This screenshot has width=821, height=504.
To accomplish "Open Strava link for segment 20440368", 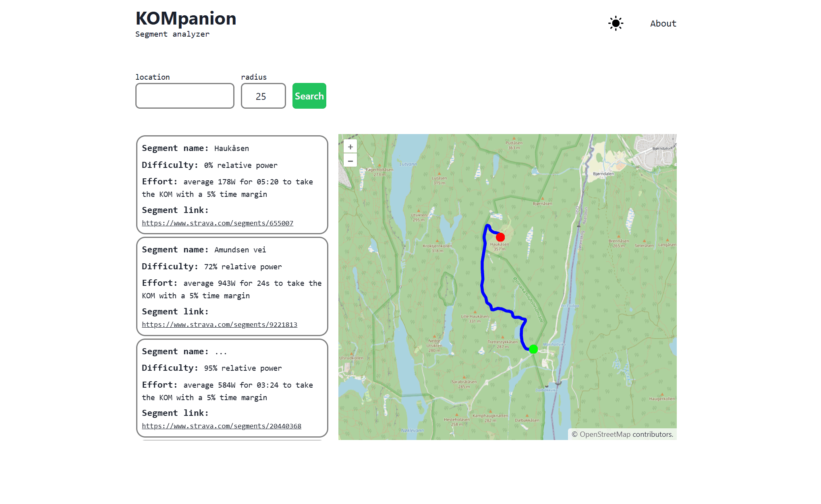I will coord(222,426).
